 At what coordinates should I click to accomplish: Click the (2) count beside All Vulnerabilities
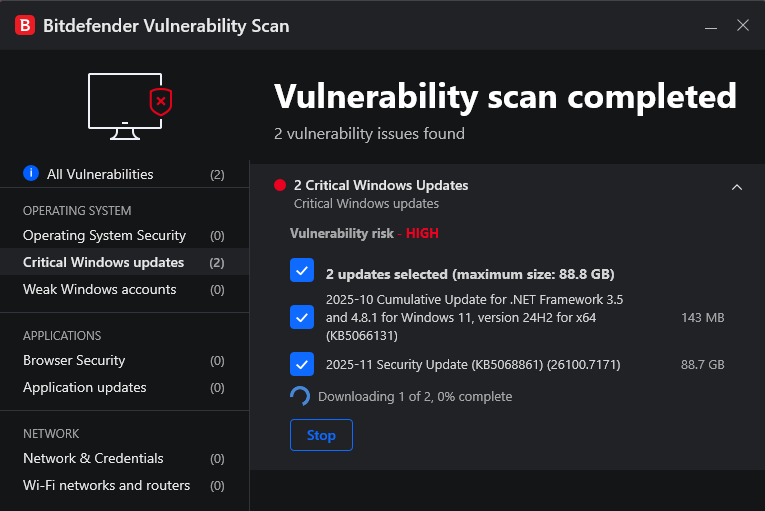click(217, 175)
